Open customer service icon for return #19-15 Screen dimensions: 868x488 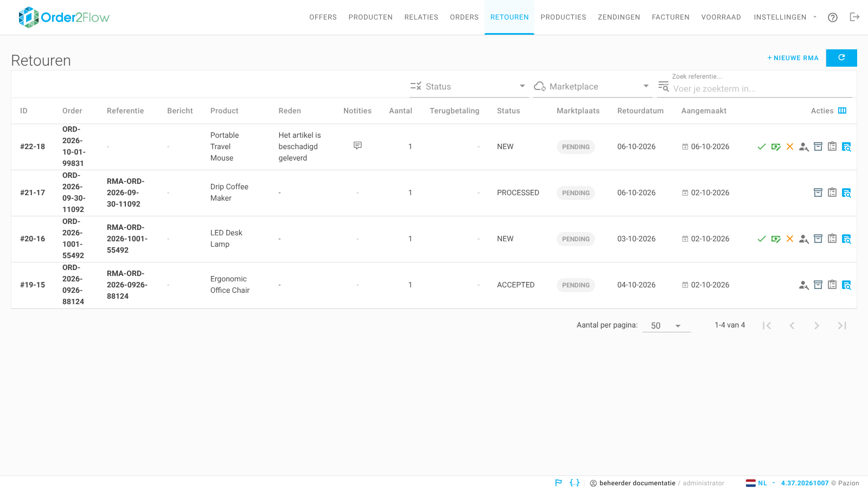804,285
